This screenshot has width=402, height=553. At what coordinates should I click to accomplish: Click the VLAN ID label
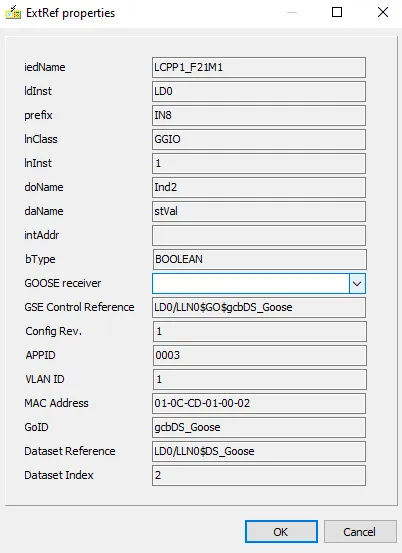coord(45,379)
